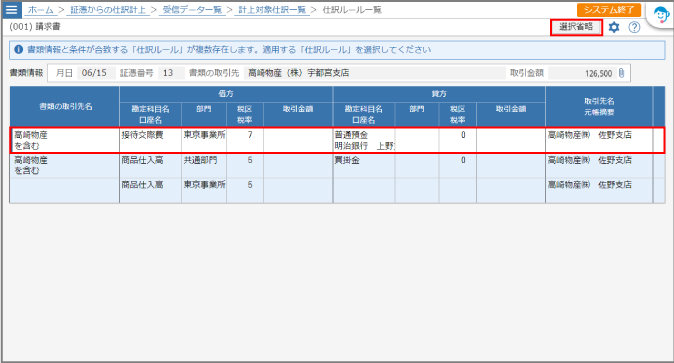
Task: Open settings with the gear icon
Action: (x=614, y=28)
